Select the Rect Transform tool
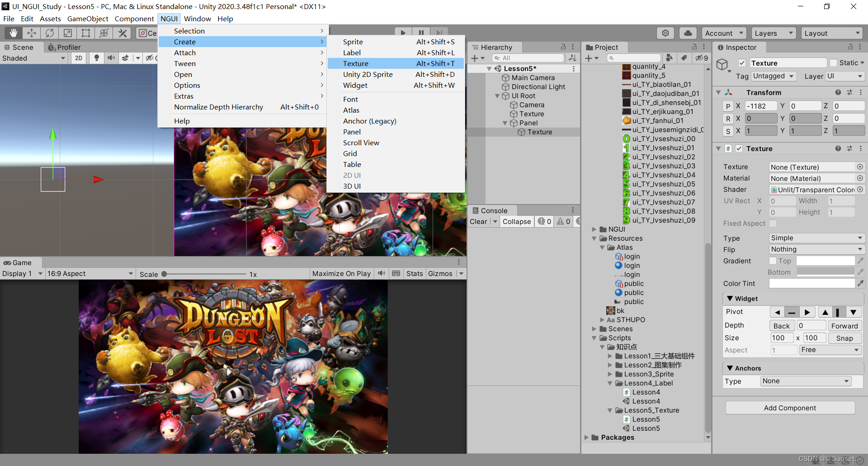 (86, 33)
